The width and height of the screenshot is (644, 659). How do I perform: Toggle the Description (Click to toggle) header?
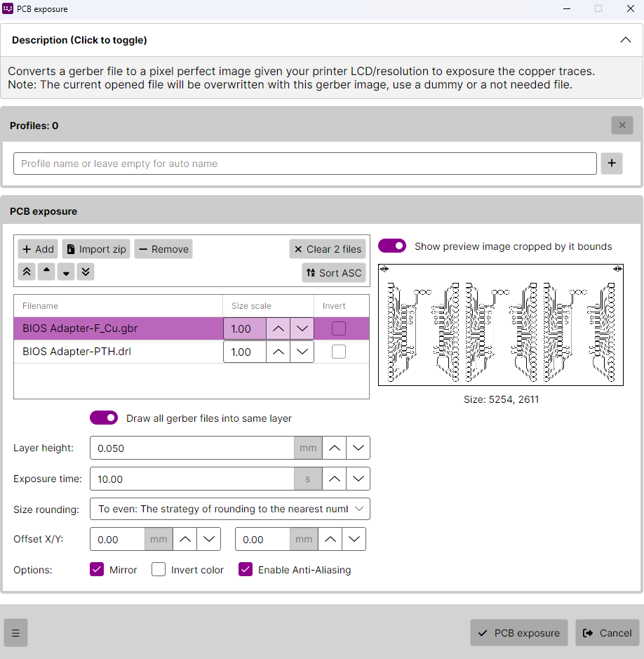321,40
